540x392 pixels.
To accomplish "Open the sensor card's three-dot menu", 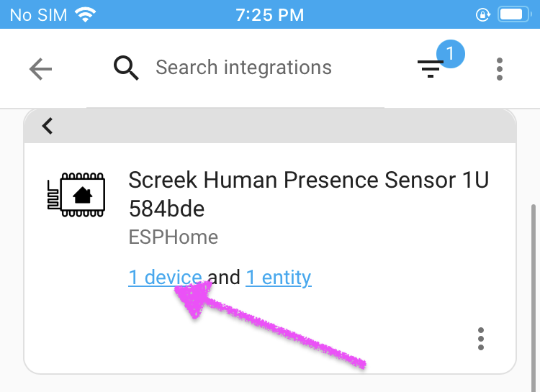I will [481, 339].
